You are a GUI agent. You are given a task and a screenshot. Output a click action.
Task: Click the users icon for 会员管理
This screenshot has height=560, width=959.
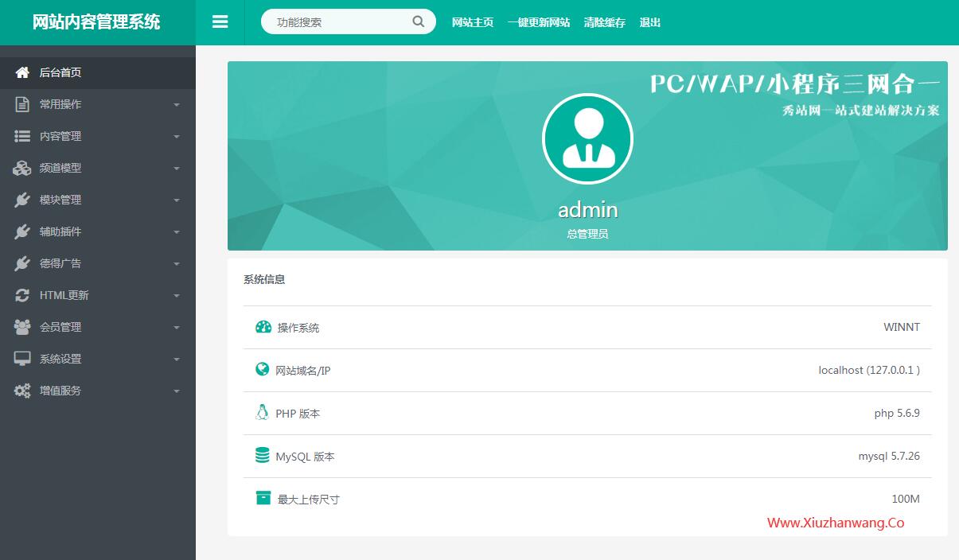tap(22, 327)
